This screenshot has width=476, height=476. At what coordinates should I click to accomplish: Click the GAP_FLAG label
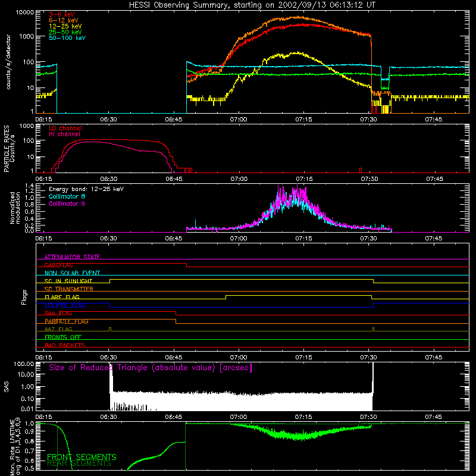click(58, 265)
